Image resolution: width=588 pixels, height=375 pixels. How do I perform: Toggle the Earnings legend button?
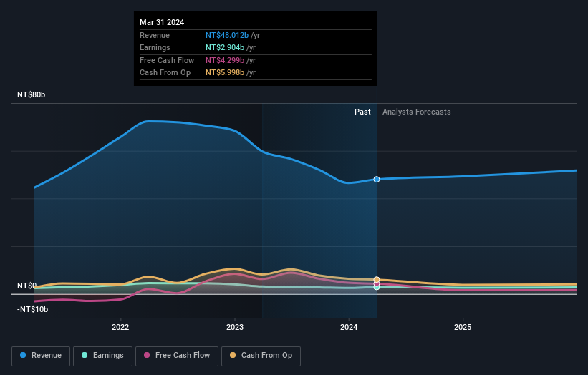tap(102, 356)
